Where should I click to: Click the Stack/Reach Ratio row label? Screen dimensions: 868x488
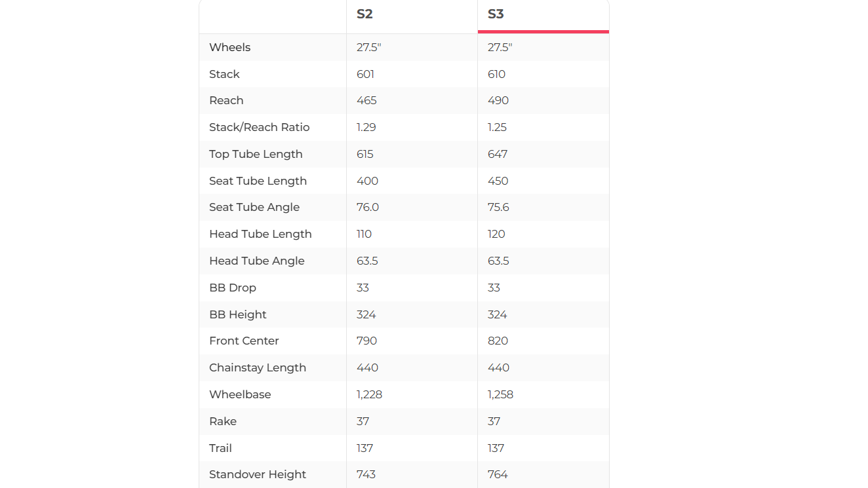[259, 127]
